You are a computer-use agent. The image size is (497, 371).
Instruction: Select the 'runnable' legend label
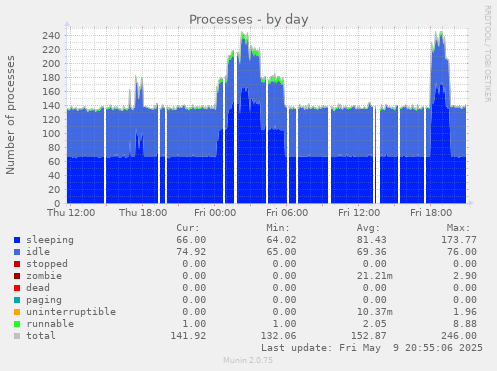[50, 324]
